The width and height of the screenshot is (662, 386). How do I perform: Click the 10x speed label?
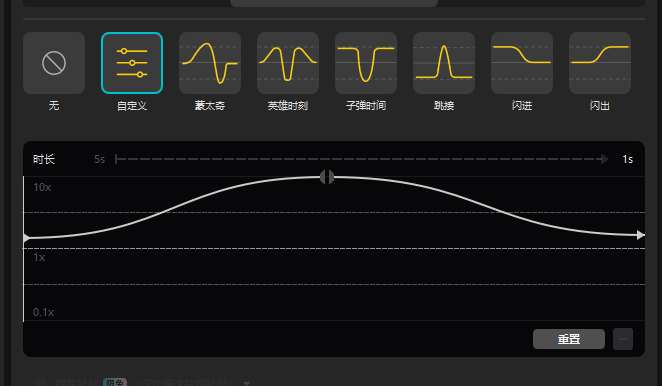pyautogui.click(x=42, y=187)
